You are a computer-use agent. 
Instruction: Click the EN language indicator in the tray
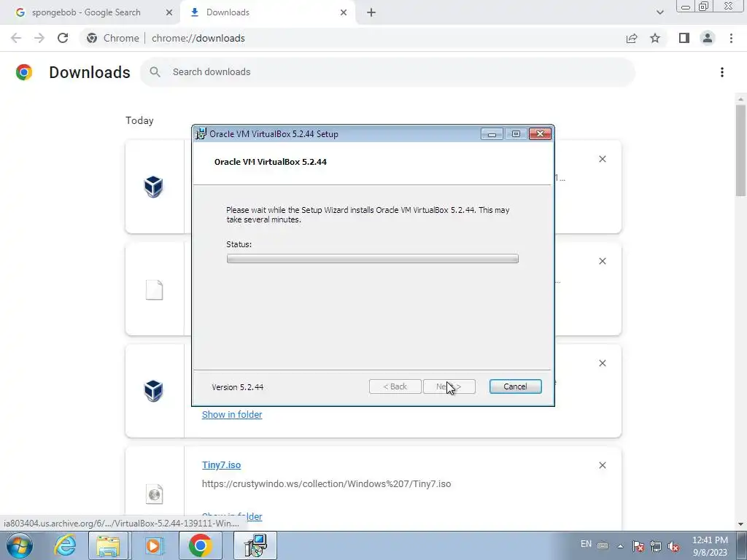click(x=586, y=544)
